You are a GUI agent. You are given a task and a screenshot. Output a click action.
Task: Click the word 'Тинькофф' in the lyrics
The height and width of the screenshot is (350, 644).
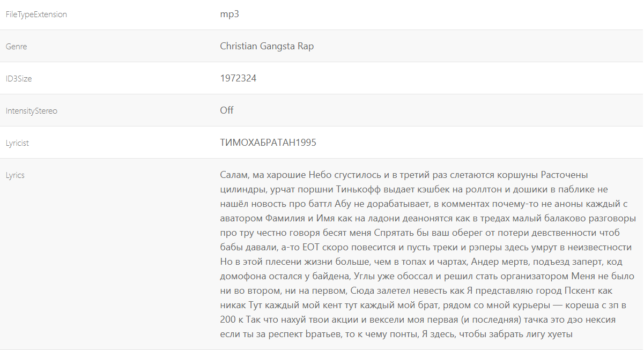[358, 190]
